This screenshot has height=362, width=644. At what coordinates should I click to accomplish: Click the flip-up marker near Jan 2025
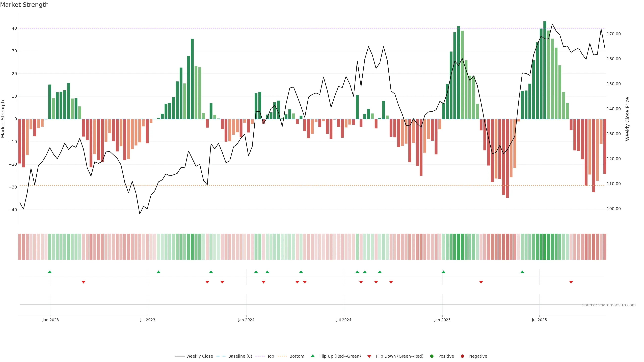[443, 272]
